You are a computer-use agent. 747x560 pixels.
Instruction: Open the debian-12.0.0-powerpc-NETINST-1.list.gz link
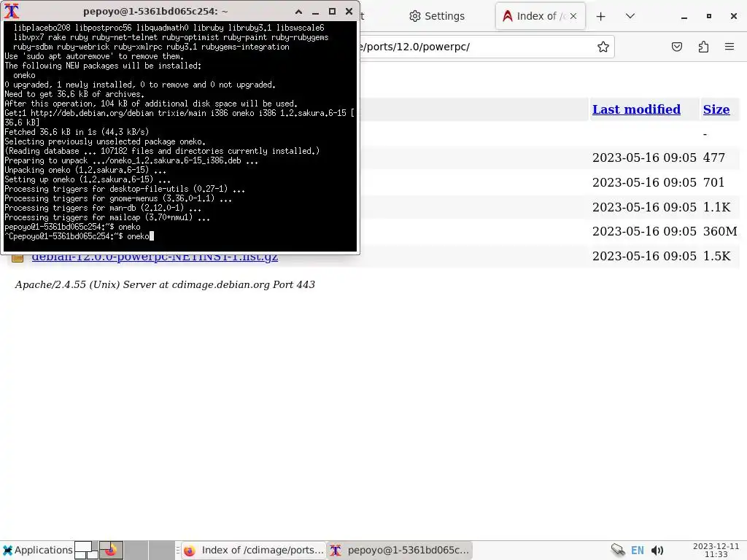pyautogui.click(x=155, y=257)
